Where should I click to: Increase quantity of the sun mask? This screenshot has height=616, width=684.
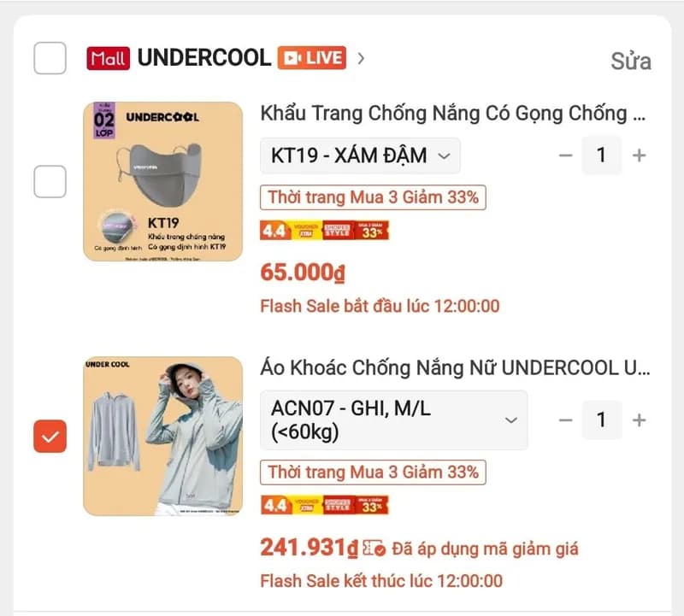coord(639,155)
